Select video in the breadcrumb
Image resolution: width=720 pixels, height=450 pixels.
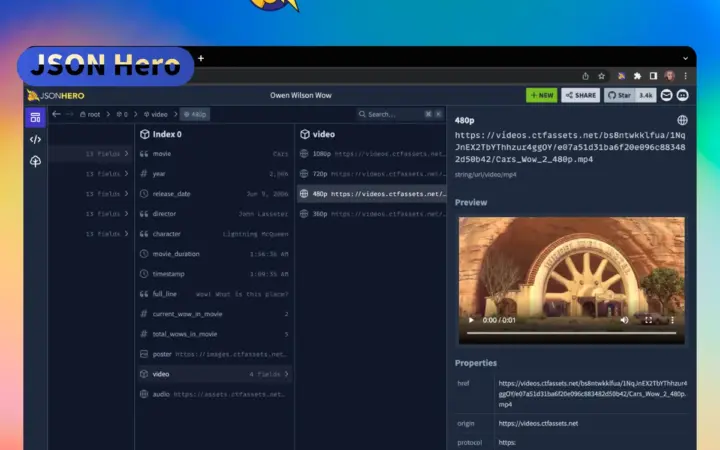click(x=156, y=114)
